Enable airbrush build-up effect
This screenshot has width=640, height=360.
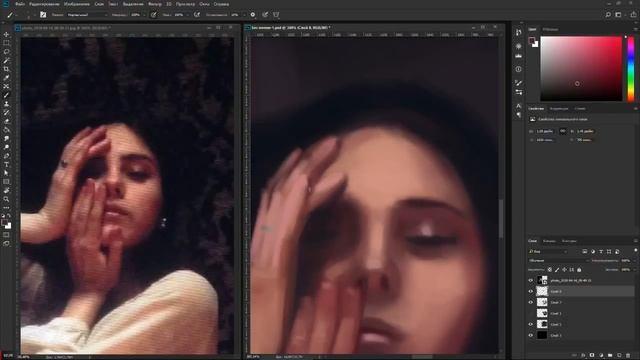[197, 15]
